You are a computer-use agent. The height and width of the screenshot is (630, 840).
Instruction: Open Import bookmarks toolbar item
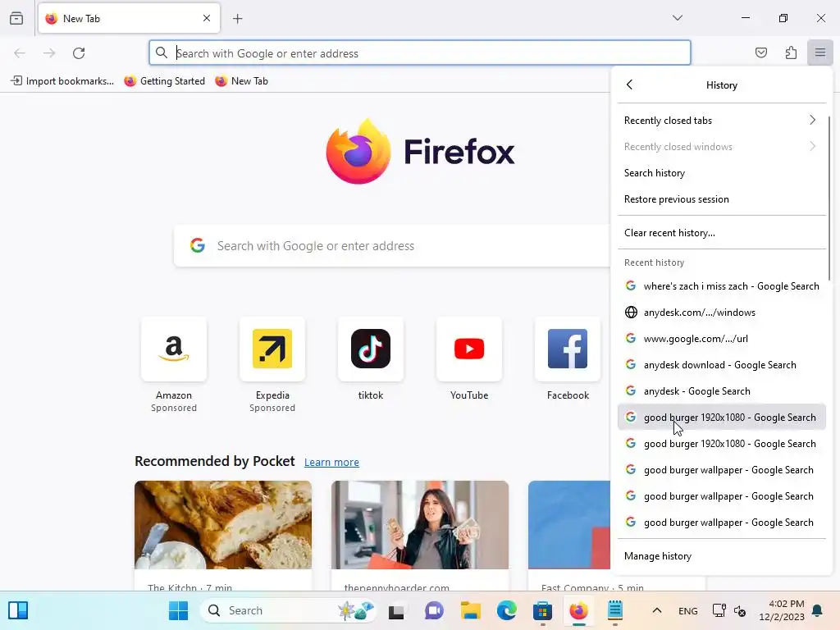click(x=62, y=81)
